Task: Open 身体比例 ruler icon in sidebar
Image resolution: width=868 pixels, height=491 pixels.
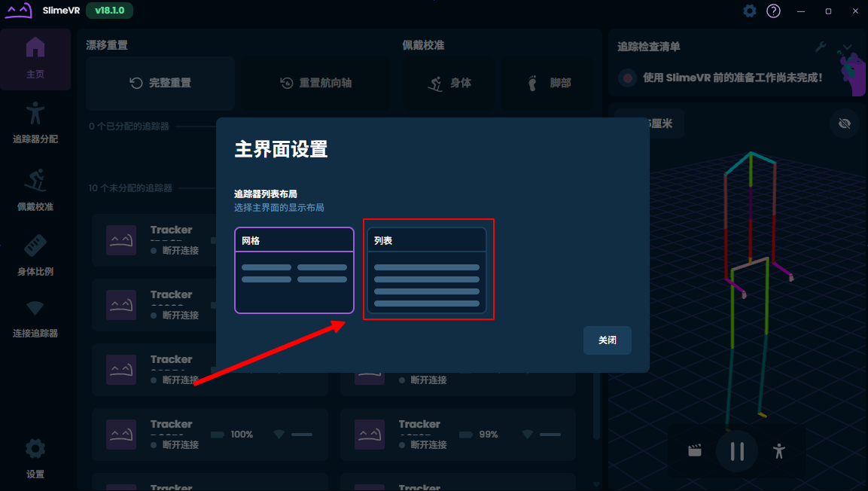Action: coord(35,255)
